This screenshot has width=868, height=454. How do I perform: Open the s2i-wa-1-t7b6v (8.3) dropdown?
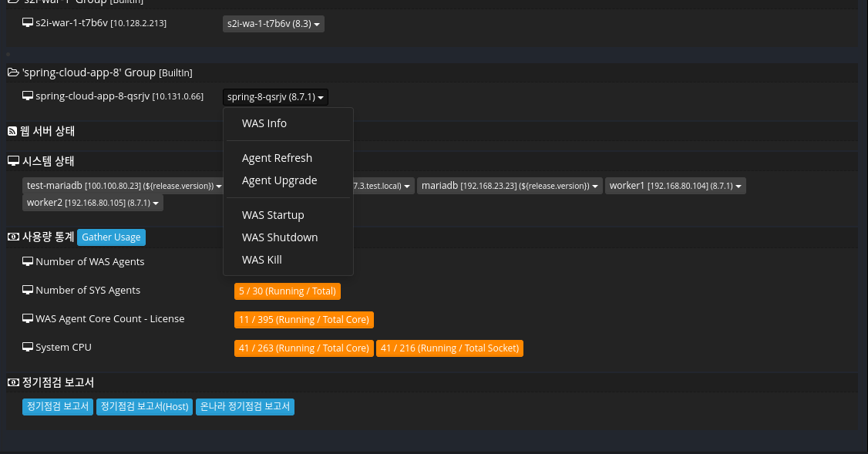273,24
